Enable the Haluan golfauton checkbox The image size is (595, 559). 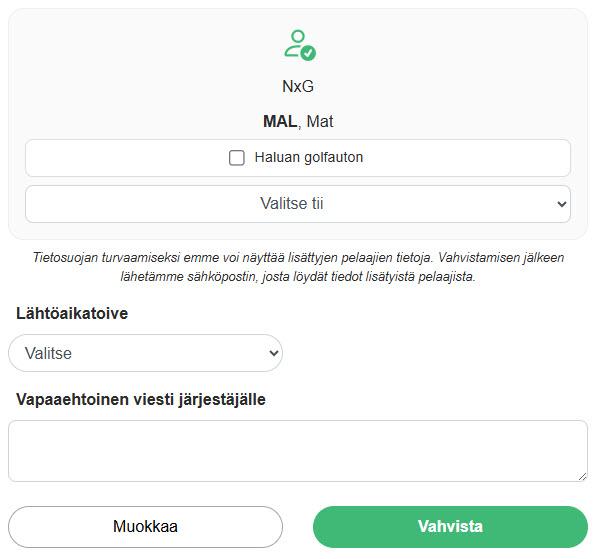[x=236, y=157]
